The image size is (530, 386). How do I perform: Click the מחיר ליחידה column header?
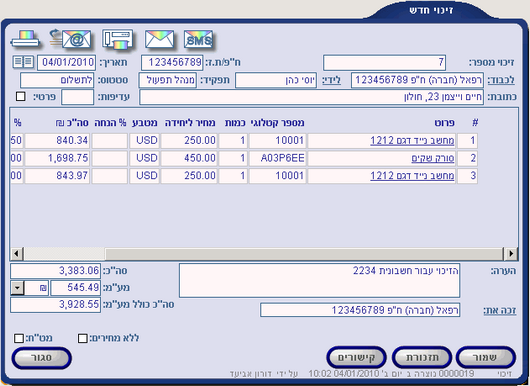(x=190, y=123)
